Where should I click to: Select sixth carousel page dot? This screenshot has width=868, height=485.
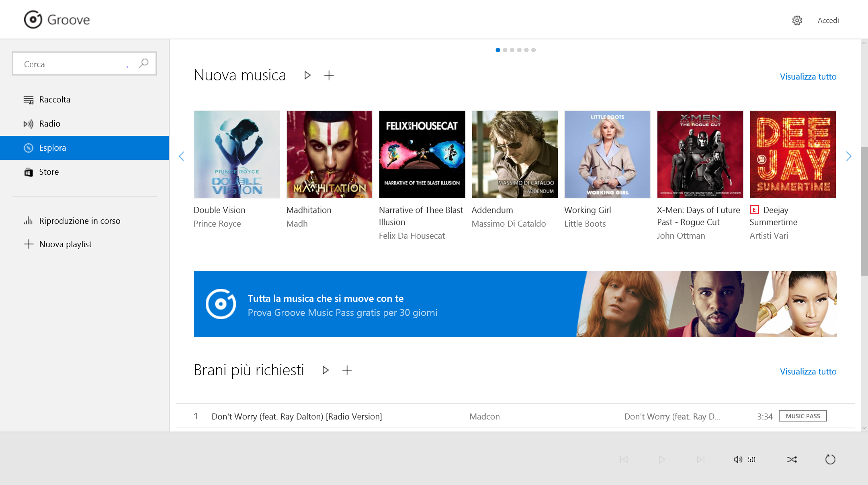coord(534,50)
